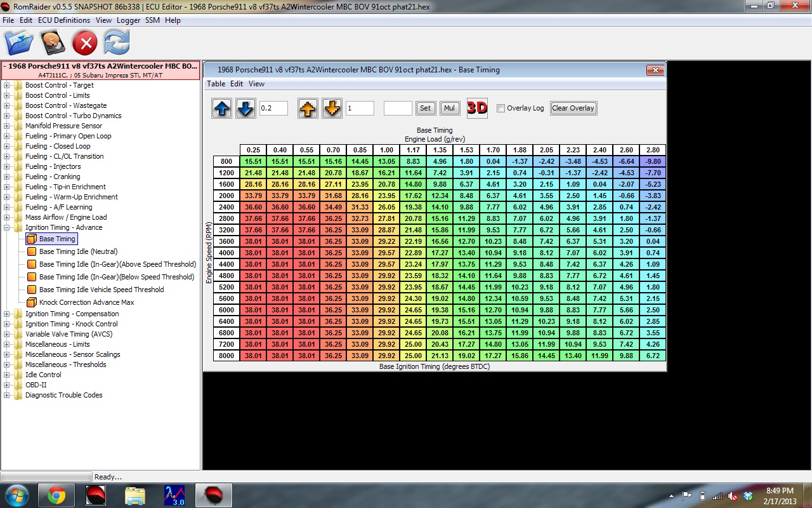The height and width of the screenshot is (508, 812).
Task: Show hidden system tray icons
Action: pos(672,496)
